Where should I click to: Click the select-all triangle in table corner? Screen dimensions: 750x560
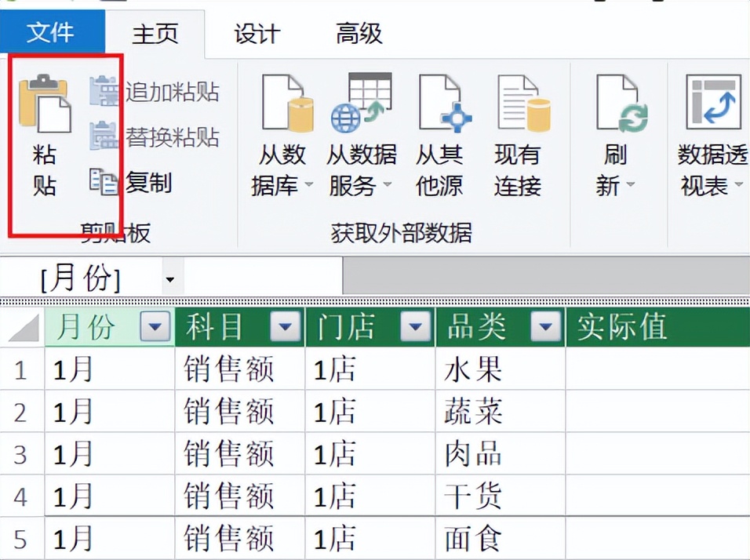tap(23, 328)
